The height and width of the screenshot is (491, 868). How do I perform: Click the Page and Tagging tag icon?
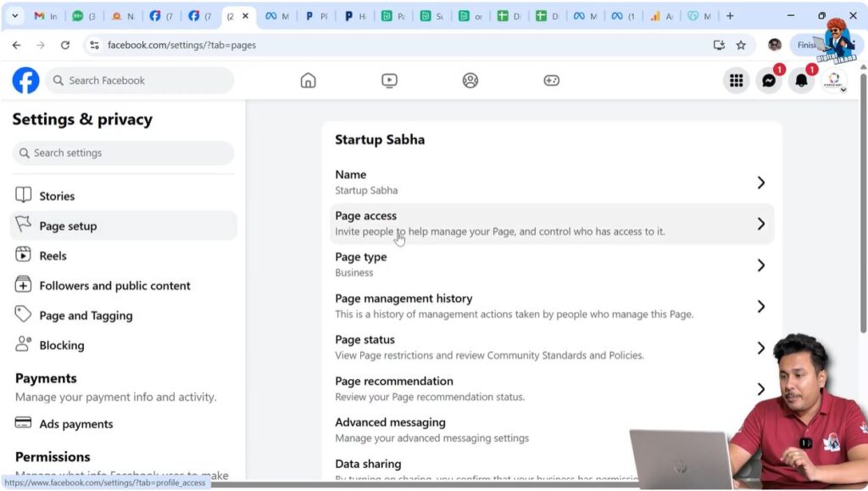tap(23, 314)
